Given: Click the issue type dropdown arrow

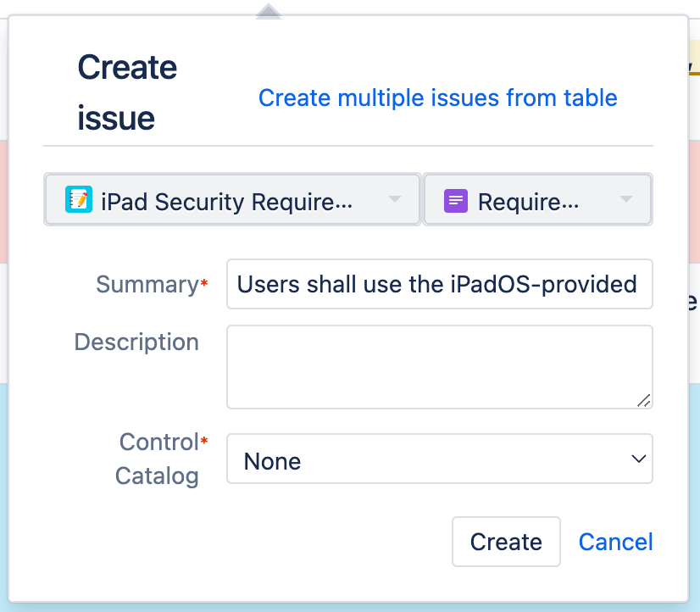Looking at the screenshot, I should [x=625, y=200].
